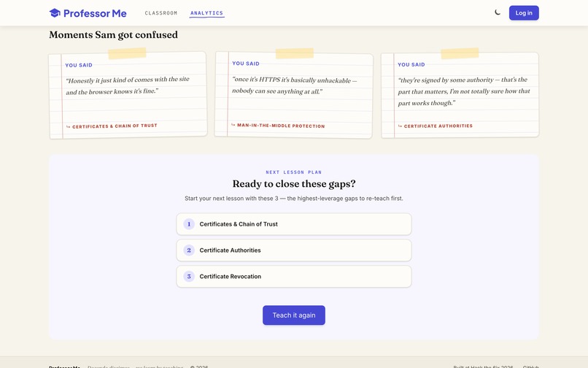Click the Professor Me wordmark text
Image resolution: width=588 pixels, height=368 pixels.
pos(95,13)
